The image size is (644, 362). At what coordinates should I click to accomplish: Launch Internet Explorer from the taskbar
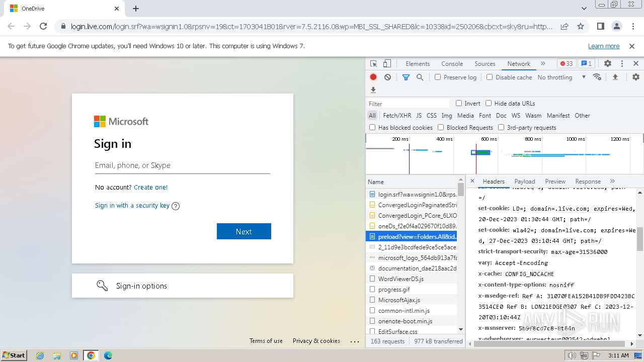40,355
